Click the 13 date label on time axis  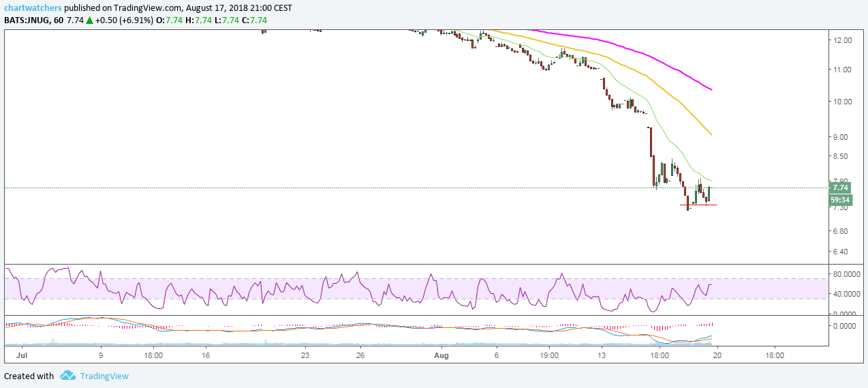[x=602, y=355]
